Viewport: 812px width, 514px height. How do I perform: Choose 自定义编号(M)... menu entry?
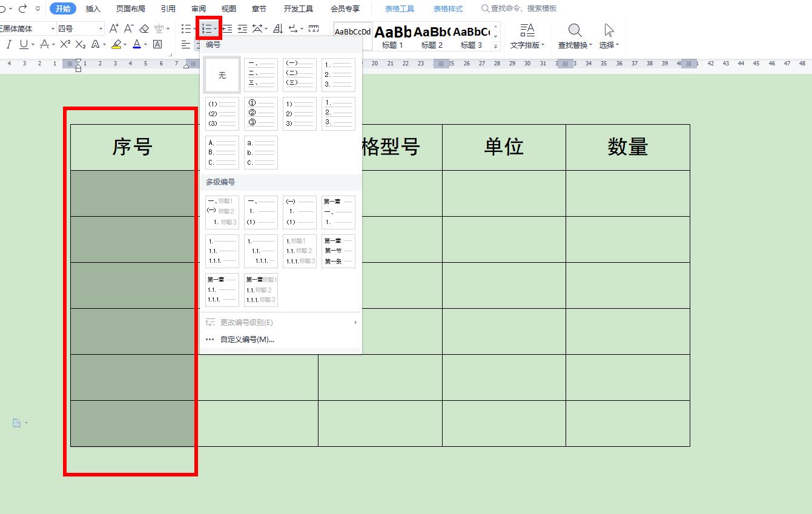(281, 340)
